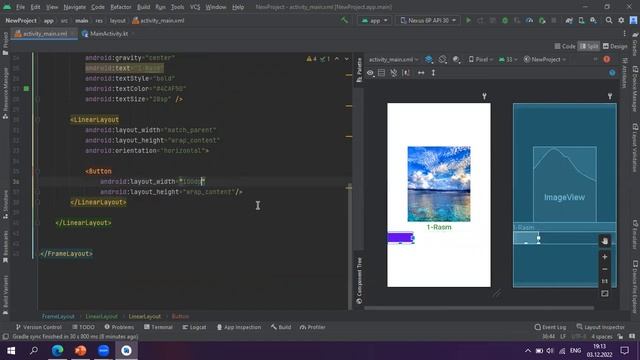Open the Component Tree side panel
Image resolution: width=640 pixels, height=360 pixels.
[x=359, y=281]
